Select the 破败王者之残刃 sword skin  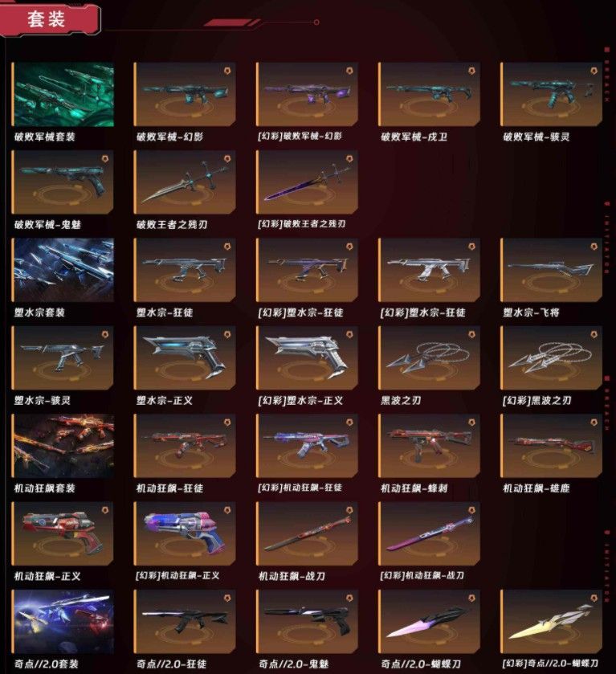point(185,182)
